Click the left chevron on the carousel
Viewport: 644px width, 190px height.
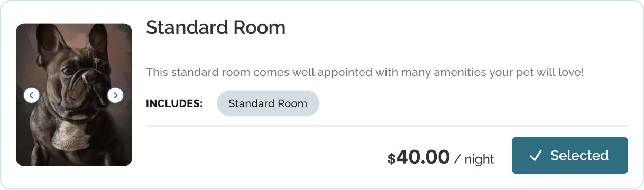(32, 95)
